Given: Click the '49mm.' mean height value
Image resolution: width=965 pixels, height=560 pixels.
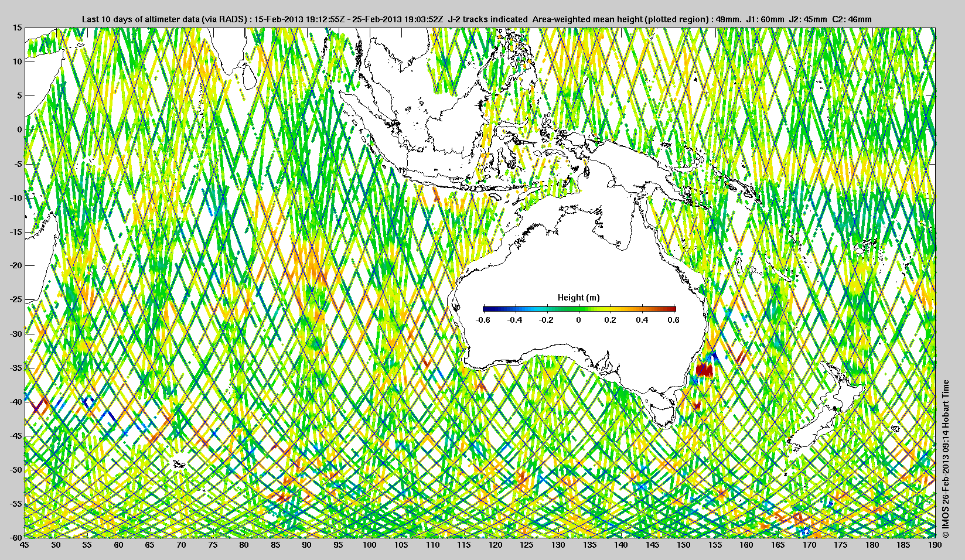Looking at the screenshot, I should [x=728, y=19].
